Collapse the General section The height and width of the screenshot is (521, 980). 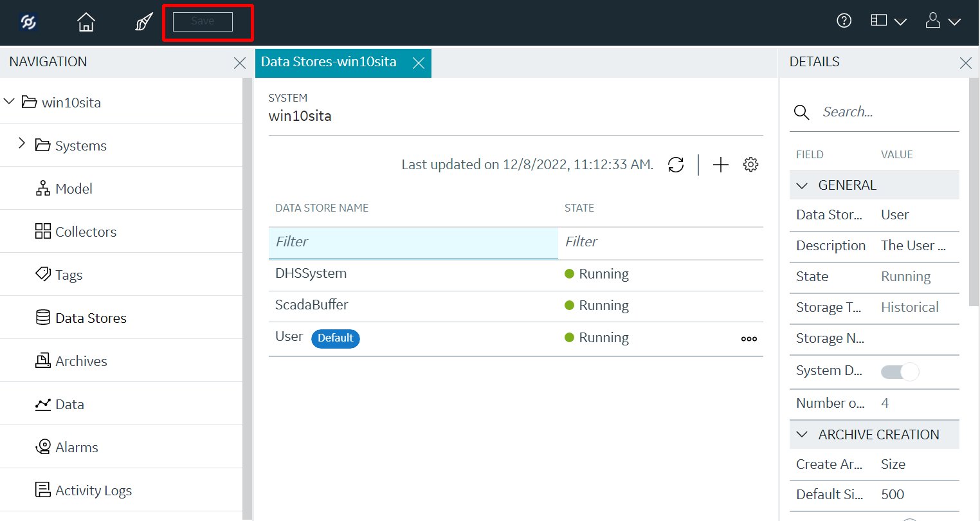tap(802, 185)
